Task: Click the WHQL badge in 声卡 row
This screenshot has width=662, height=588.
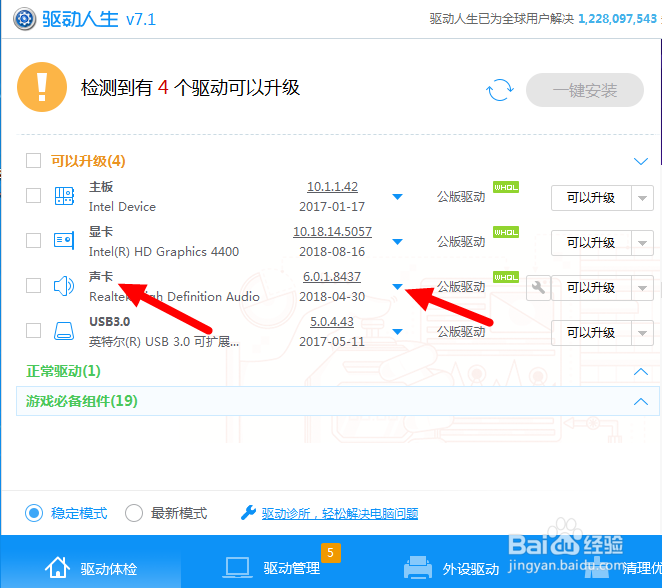Action: pyautogui.click(x=506, y=277)
